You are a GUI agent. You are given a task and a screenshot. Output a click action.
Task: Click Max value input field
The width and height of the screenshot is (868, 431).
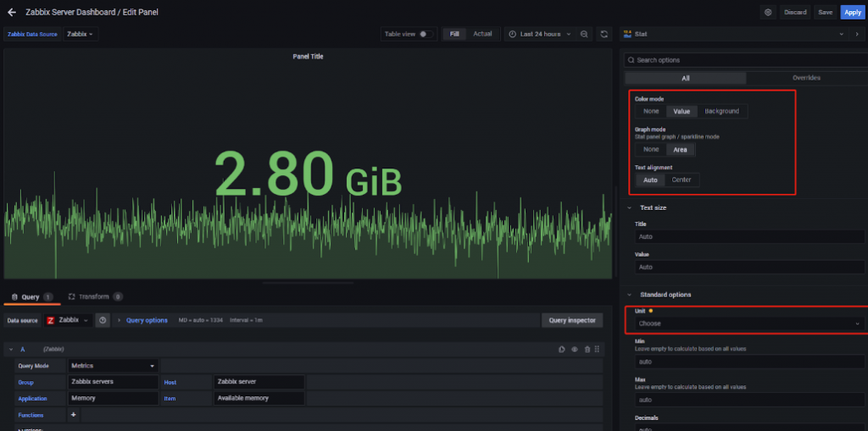click(749, 400)
